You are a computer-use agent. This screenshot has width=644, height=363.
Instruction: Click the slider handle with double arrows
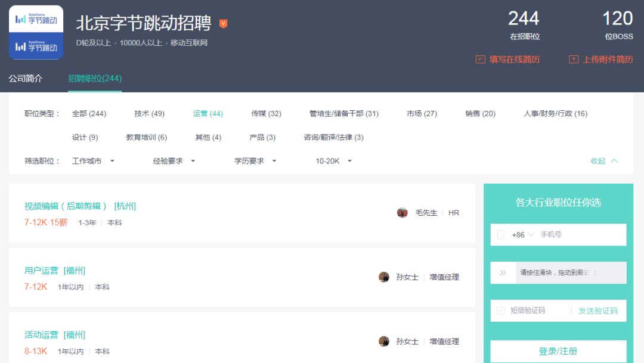pyautogui.click(x=503, y=272)
